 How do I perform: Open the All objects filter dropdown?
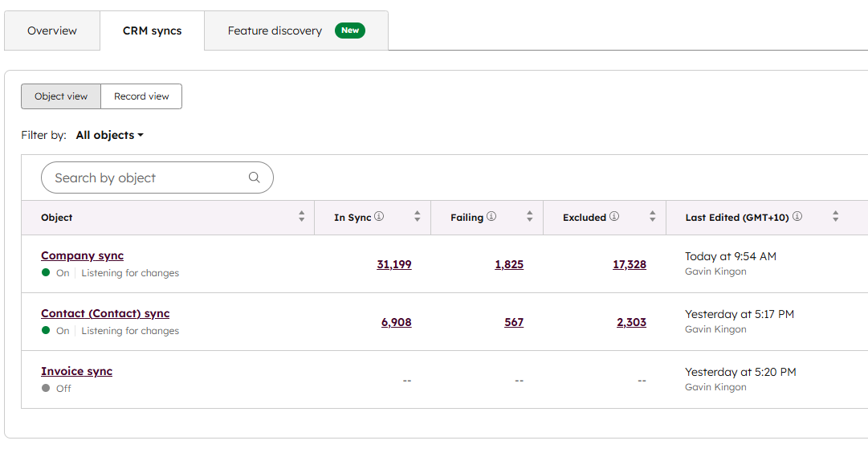click(109, 135)
